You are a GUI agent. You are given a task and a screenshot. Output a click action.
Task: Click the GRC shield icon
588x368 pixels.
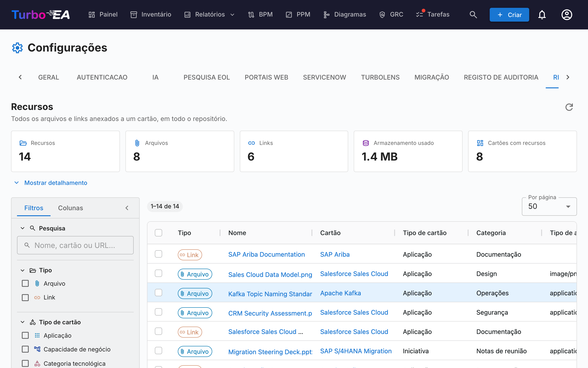pyautogui.click(x=382, y=14)
